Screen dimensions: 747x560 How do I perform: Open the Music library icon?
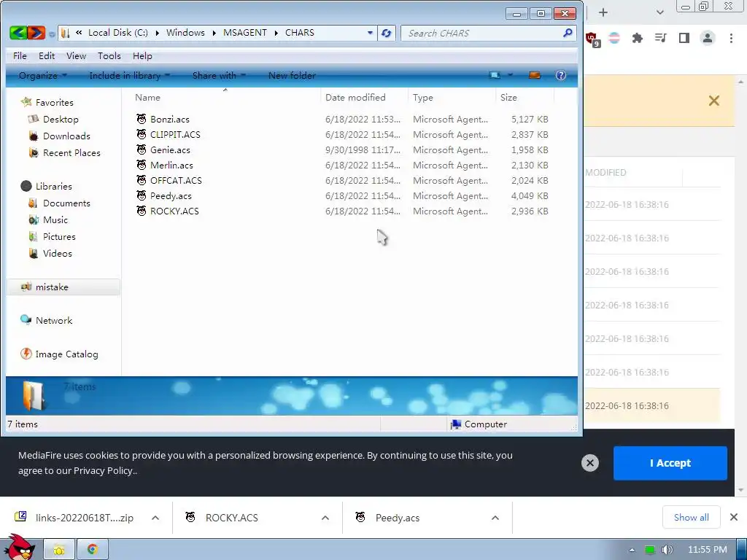(x=34, y=219)
